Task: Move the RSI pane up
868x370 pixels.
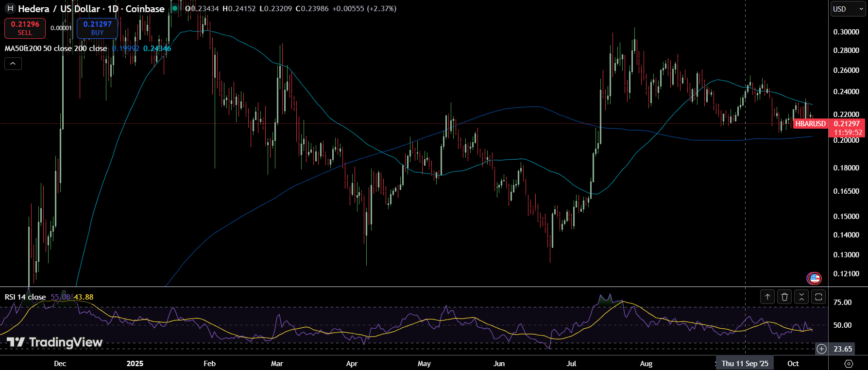Action: [x=767, y=297]
